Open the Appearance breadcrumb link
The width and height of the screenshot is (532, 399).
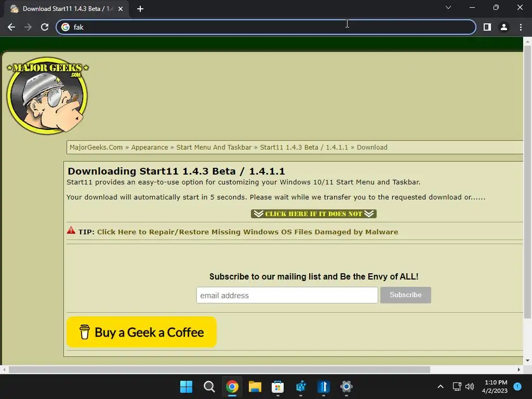150,147
